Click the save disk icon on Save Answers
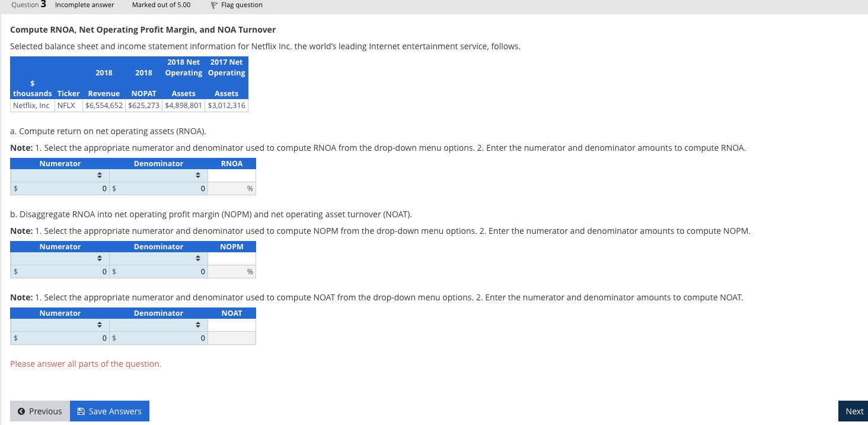This screenshot has width=868, height=425. tap(81, 411)
